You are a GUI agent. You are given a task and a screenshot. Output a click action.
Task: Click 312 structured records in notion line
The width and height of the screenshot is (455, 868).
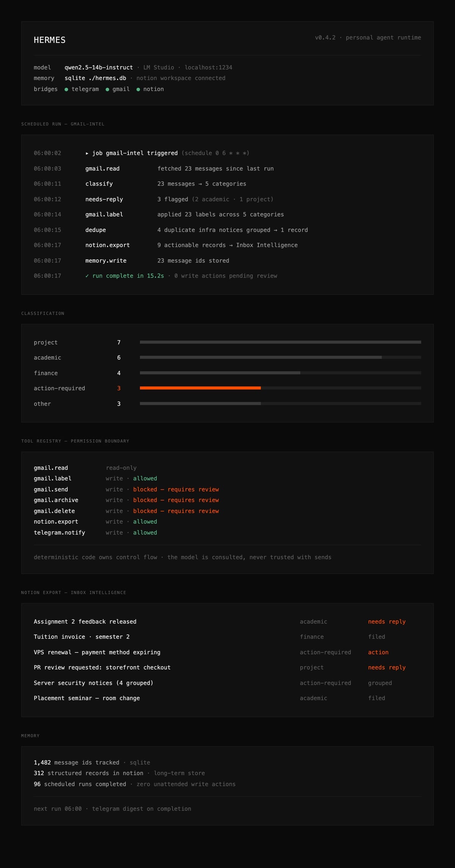click(x=119, y=773)
